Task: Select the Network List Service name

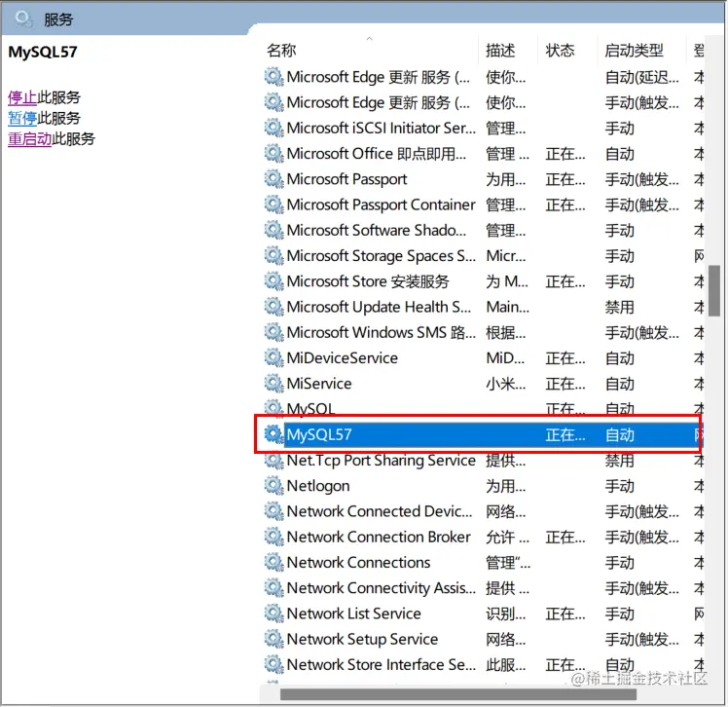Action: click(x=354, y=614)
